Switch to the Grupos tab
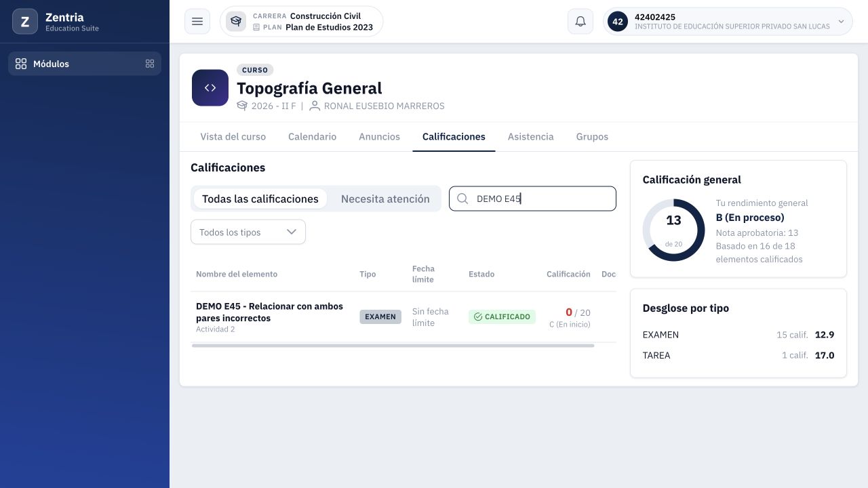The height and width of the screenshot is (488, 868). [592, 137]
